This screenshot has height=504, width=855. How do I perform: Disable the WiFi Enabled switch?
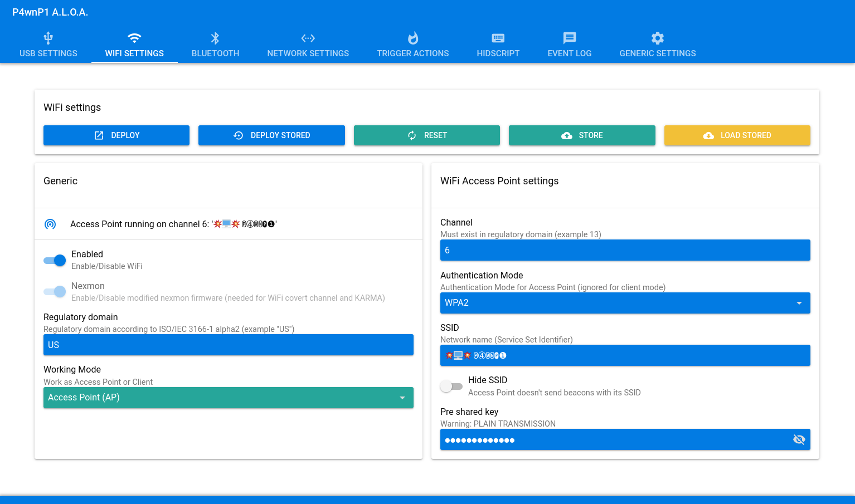pos(55,260)
